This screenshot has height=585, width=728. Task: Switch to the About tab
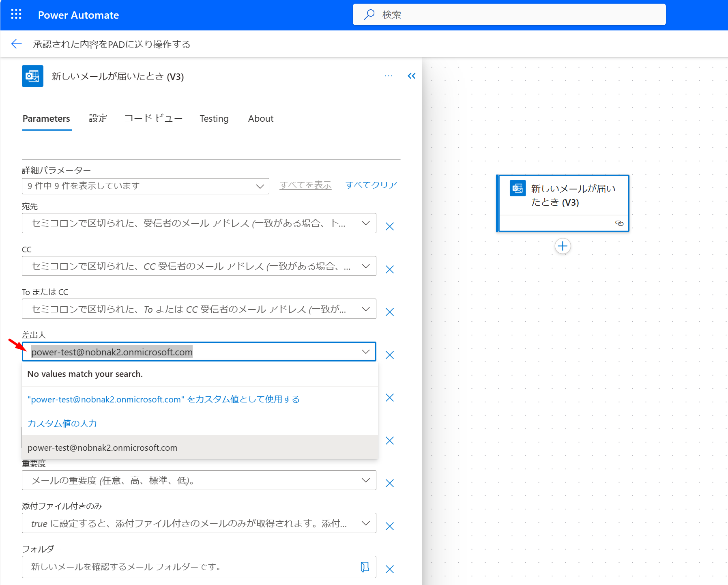pos(261,118)
